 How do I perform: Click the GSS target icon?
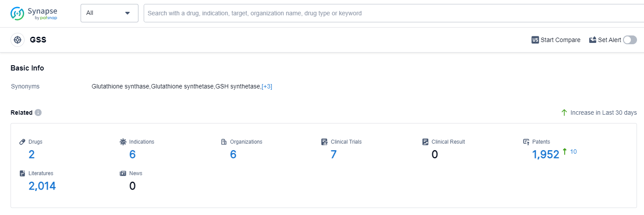point(18,40)
